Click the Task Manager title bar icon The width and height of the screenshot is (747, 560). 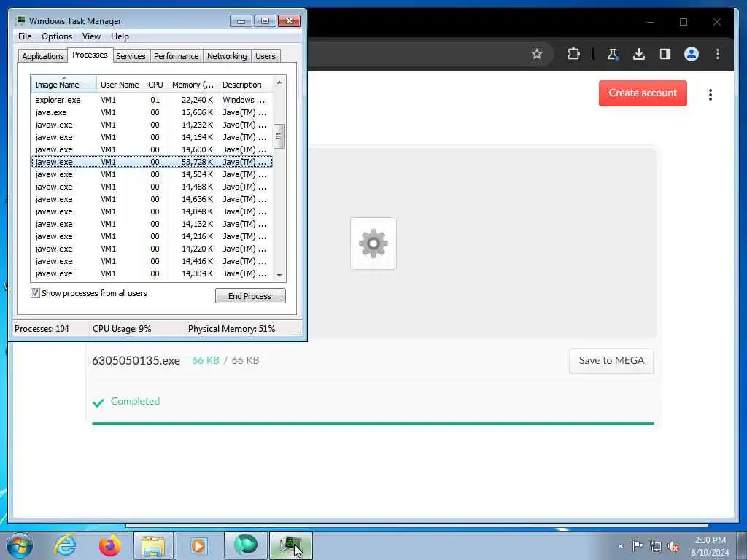pyautogui.click(x=20, y=20)
